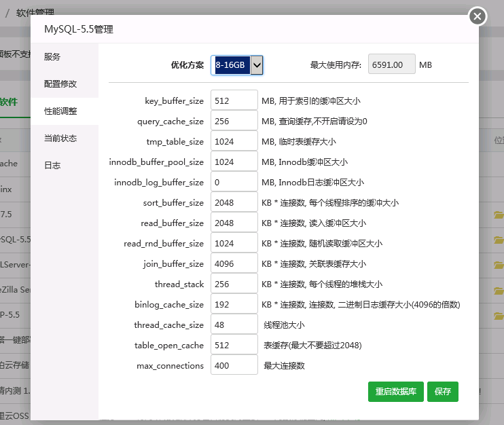Image resolution: width=504 pixels, height=425 pixels.
Task: Open the 服务 tab in sidebar
Action: coord(65,57)
